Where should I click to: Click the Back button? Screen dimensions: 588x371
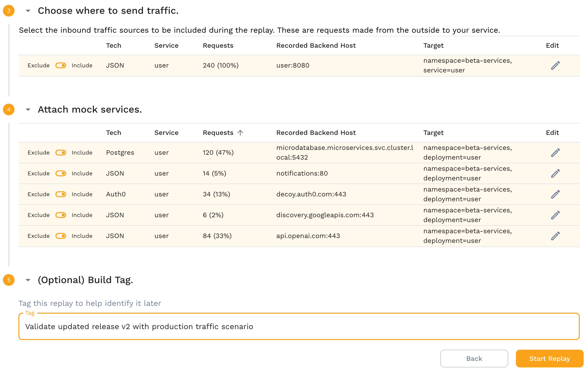click(x=474, y=359)
